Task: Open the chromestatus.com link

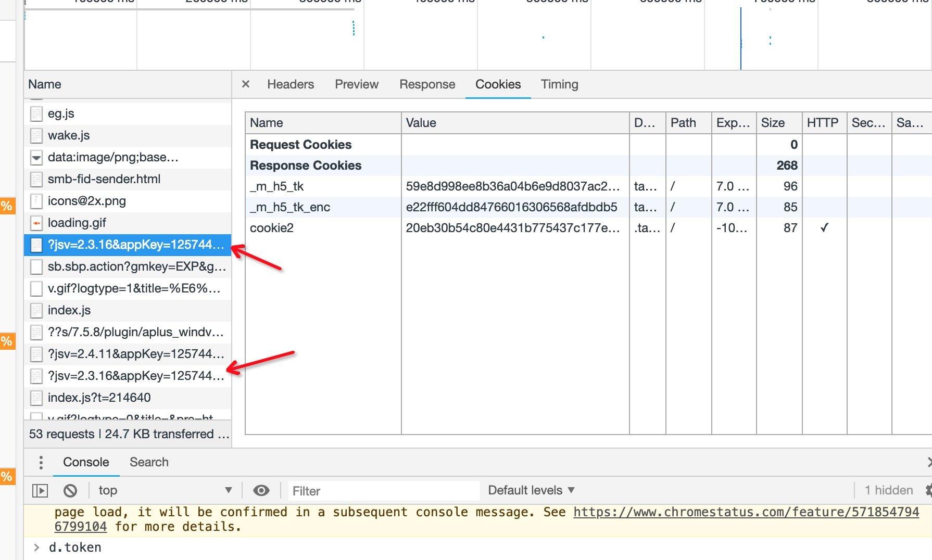Action: pyautogui.click(x=746, y=512)
